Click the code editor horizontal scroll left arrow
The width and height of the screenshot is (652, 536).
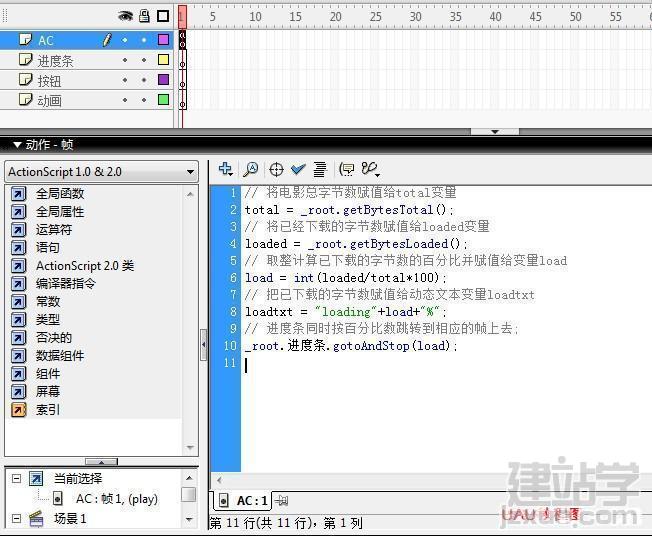[219, 480]
